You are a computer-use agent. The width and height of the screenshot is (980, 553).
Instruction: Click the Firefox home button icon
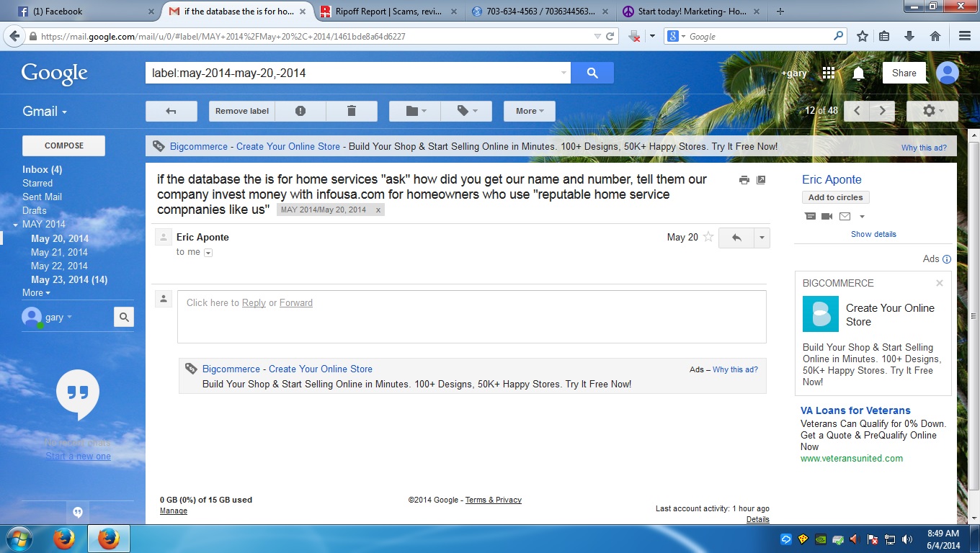click(x=935, y=36)
